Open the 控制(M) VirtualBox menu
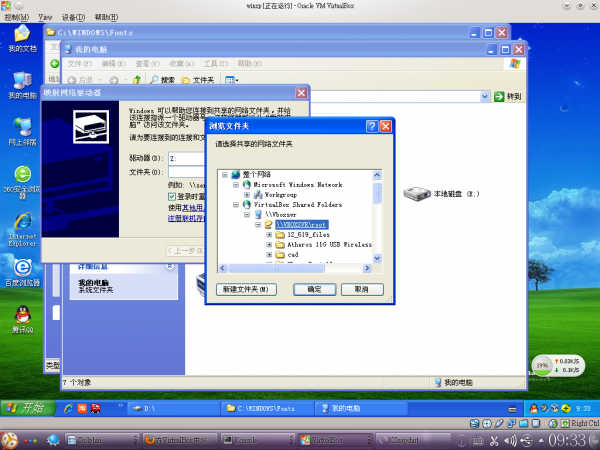The width and height of the screenshot is (600, 450). coord(16,17)
